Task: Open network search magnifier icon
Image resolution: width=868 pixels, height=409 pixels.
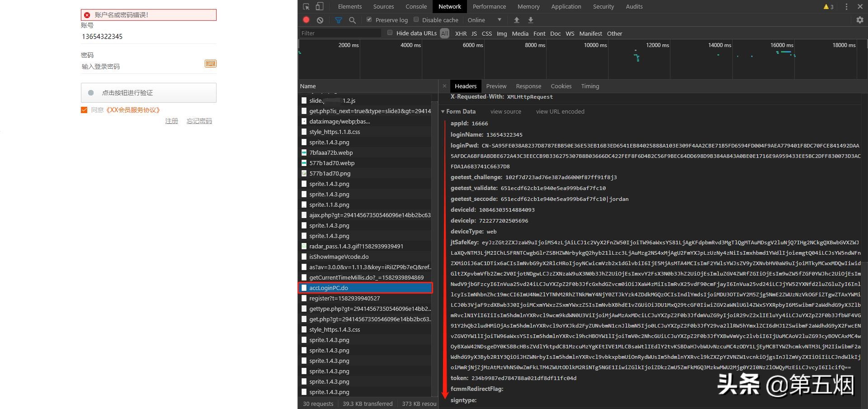Action: pos(353,20)
